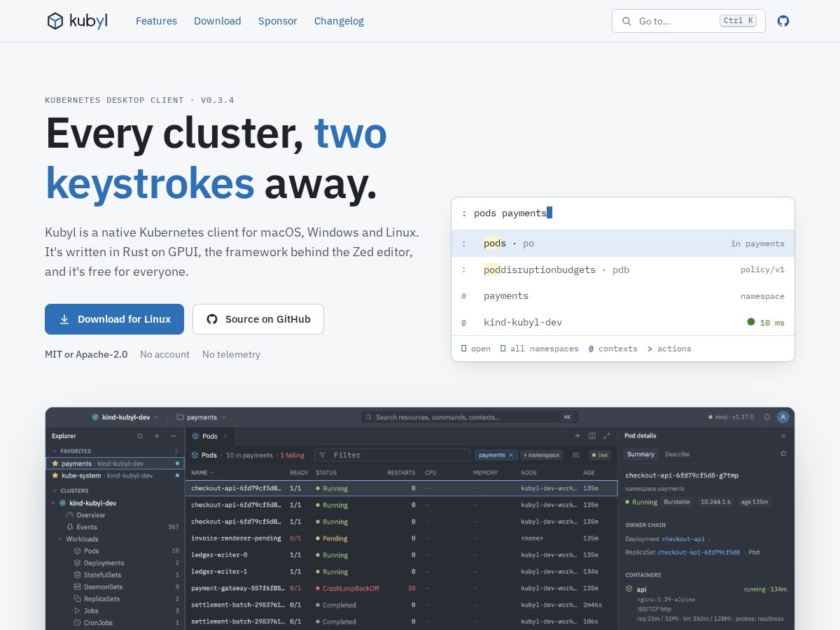Viewport: 840px width, 630px height.
Task: Remove the payments namespace chip
Action: (x=511, y=455)
